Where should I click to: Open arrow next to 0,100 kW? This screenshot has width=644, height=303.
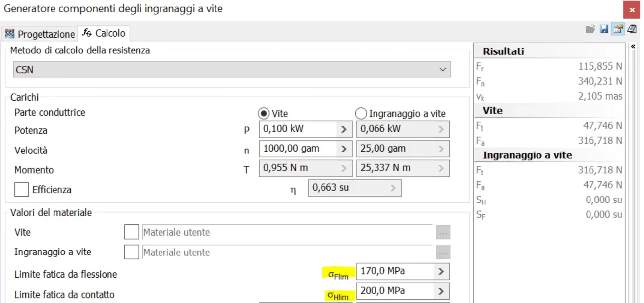pyautogui.click(x=344, y=129)
